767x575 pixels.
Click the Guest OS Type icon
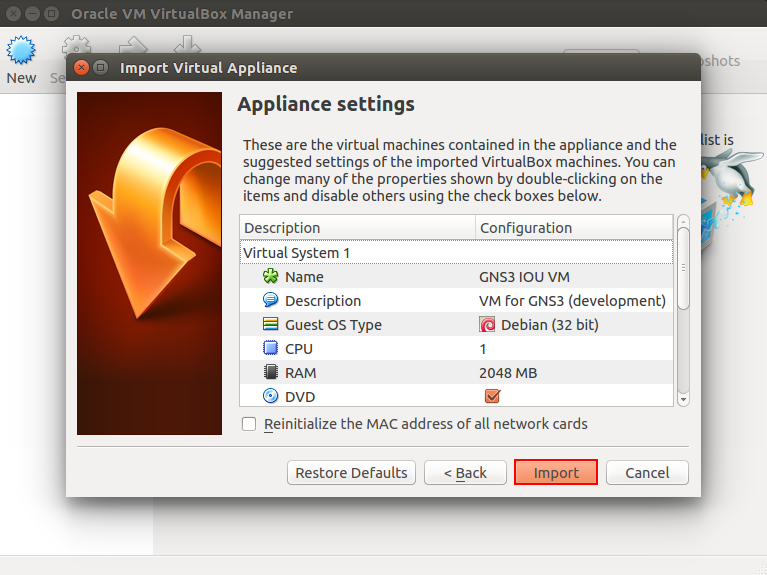(x=271, y=324)
